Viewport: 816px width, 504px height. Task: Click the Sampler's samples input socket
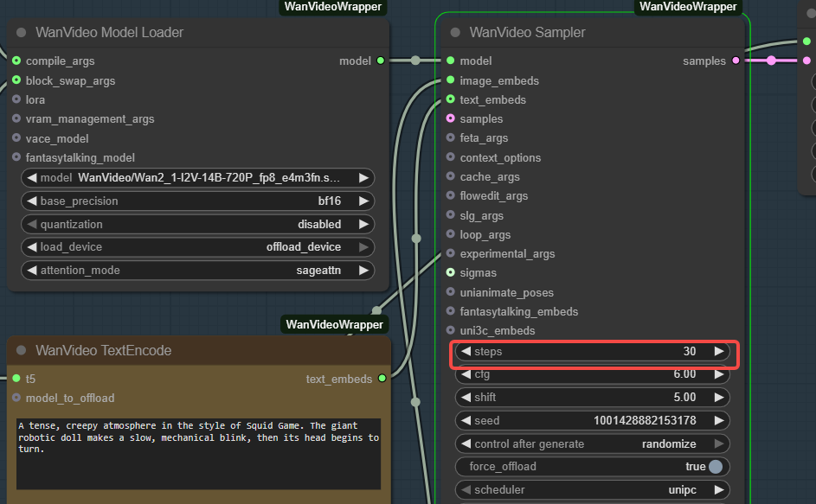[451, 118]
